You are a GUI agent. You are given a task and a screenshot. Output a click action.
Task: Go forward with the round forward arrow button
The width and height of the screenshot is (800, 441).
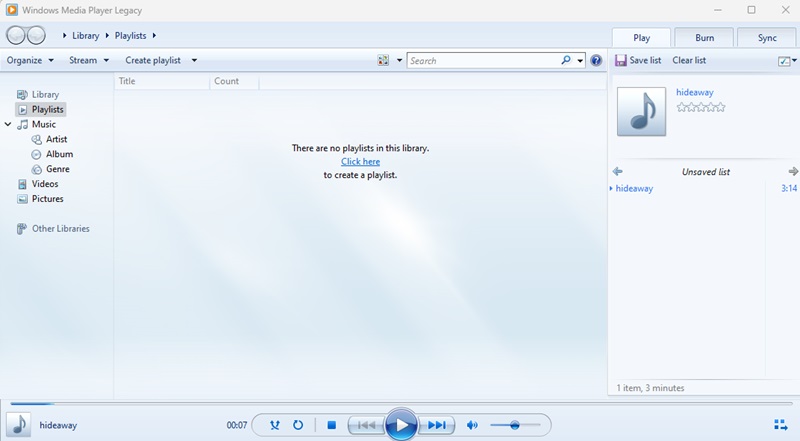click(36, 35)
